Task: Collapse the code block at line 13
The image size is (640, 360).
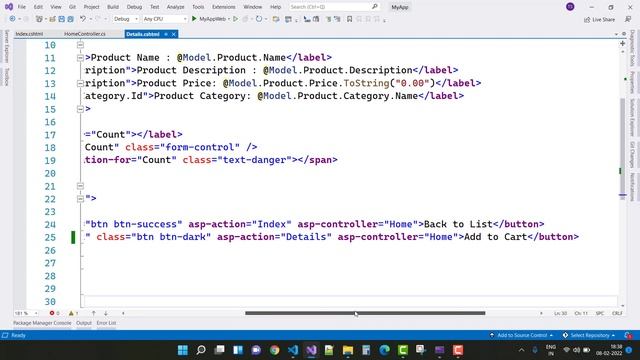Action: click(x=80, y=83)
